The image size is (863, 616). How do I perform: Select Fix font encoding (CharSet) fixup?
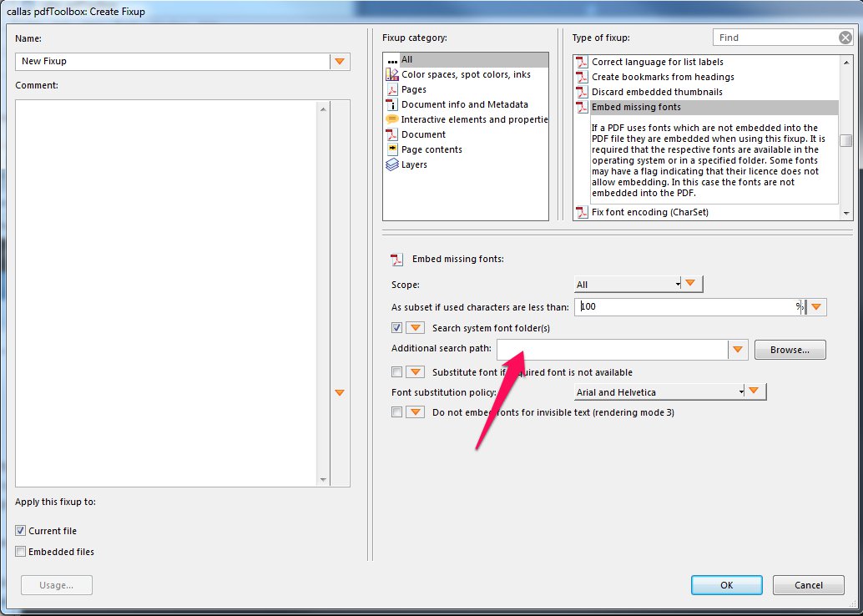[x=706, y=212]
